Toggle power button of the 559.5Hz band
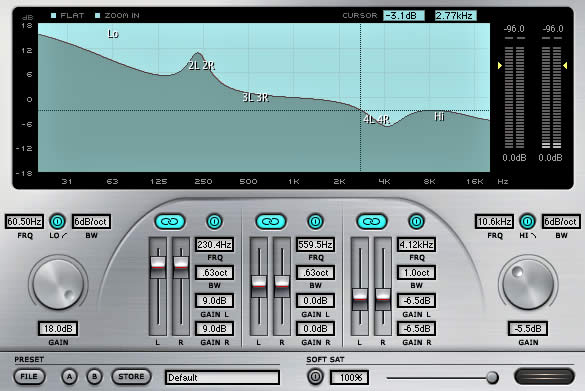The width and height of the screenshot is (585, 391). click(315, 222)
